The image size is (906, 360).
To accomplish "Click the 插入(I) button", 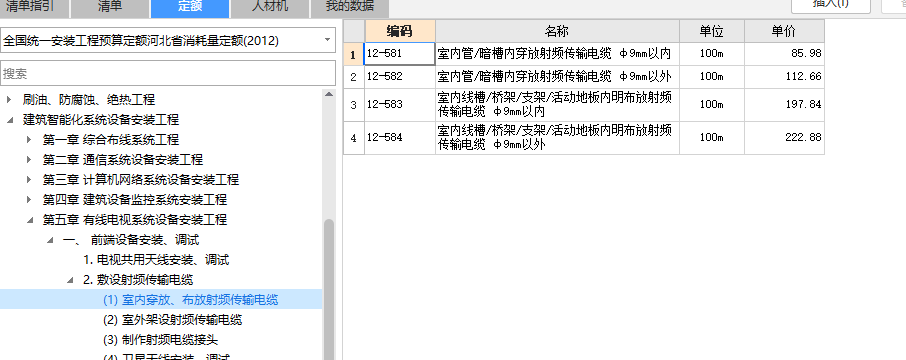I will (831, 5).
